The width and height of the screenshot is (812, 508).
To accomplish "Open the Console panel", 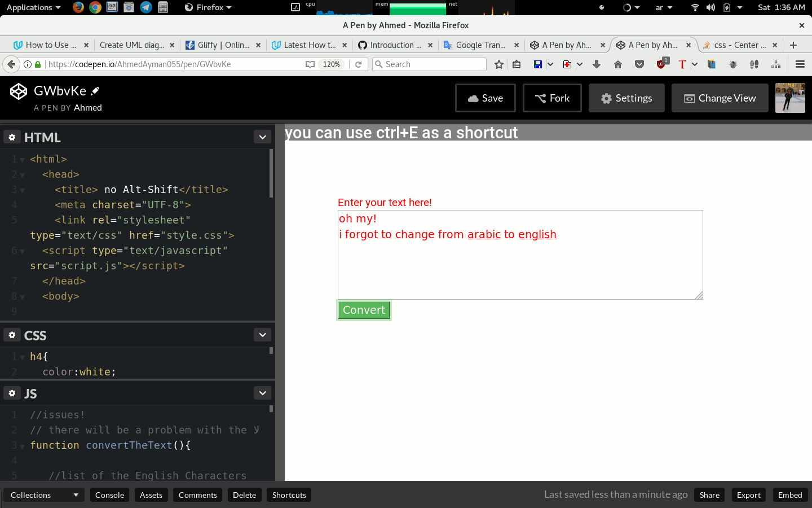I will point(109,495).
